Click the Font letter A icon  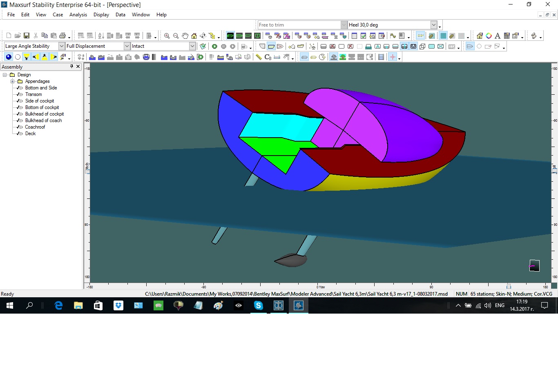(x=498, y=36)
